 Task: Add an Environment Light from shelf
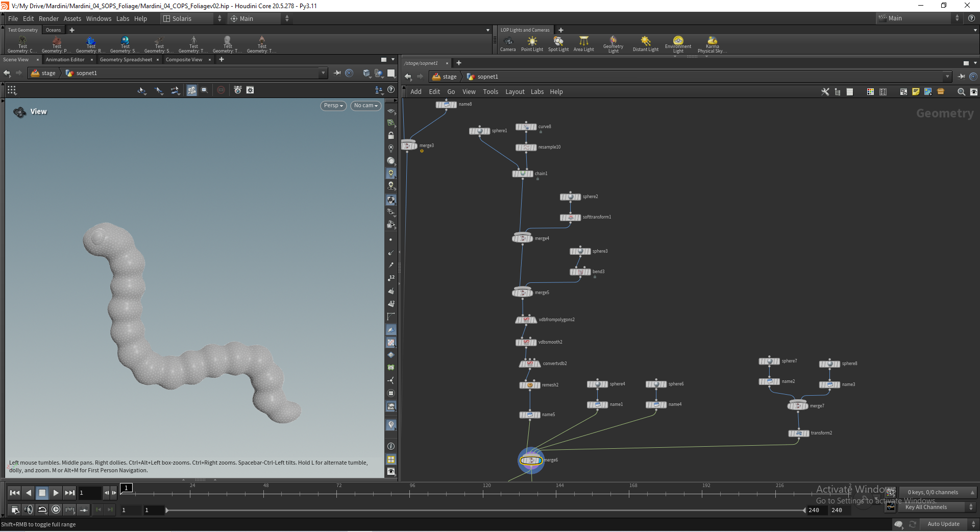point(678,44)
